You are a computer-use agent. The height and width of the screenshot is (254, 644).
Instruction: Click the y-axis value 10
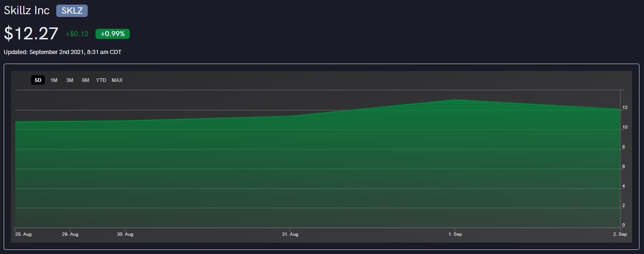[625, 127]
